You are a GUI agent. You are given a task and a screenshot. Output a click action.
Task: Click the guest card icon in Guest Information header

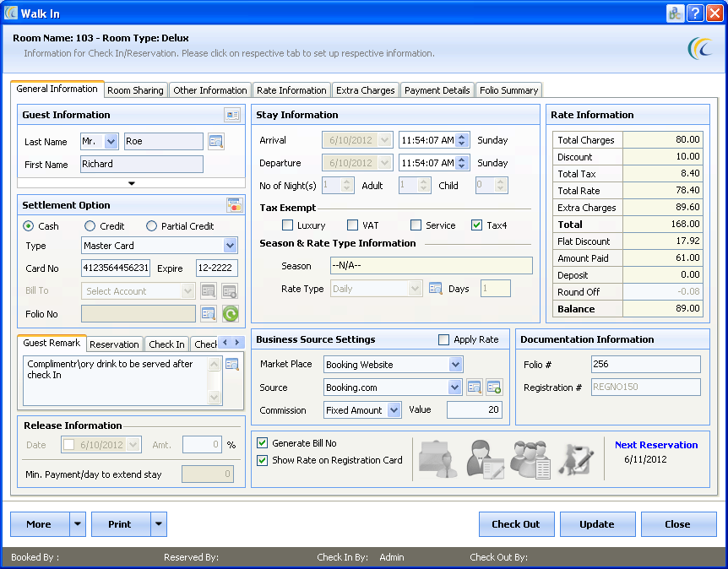click(231, 115)
